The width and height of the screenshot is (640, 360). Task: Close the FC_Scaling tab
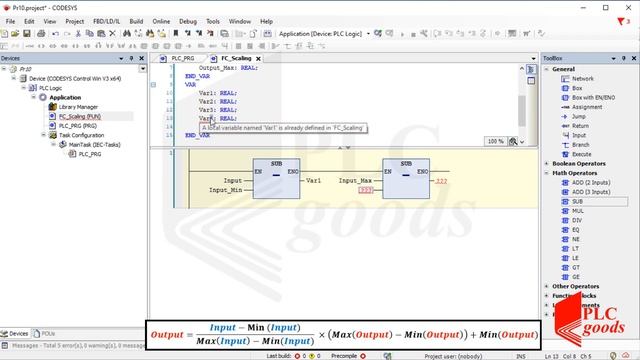[x=258, y=59]
